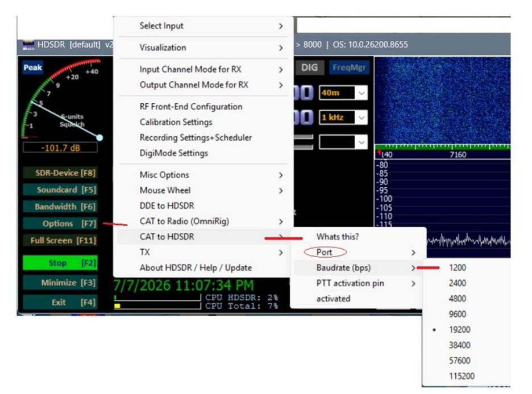The image size is (532, 394).
Task: Click the date and time display
Action: [x=183, y=286]
